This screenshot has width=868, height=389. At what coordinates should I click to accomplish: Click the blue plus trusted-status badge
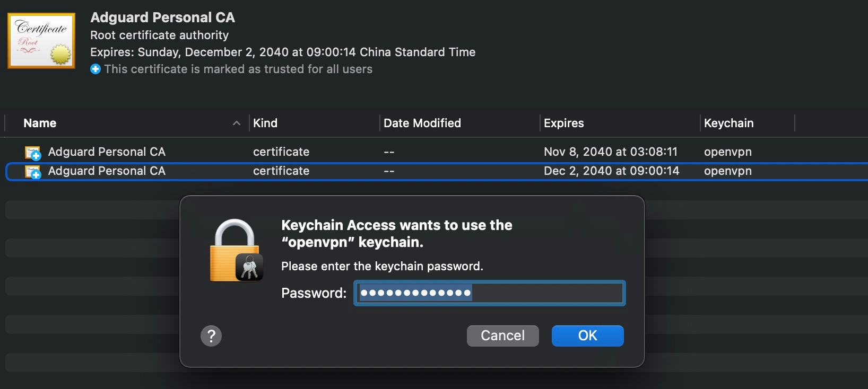(x=96, y=69)
